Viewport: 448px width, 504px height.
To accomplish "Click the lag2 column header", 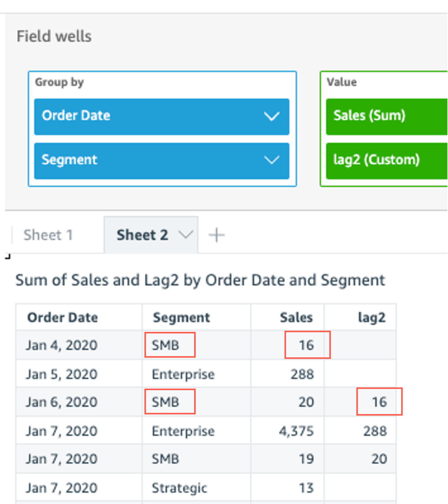I will (x=372, y=318).
